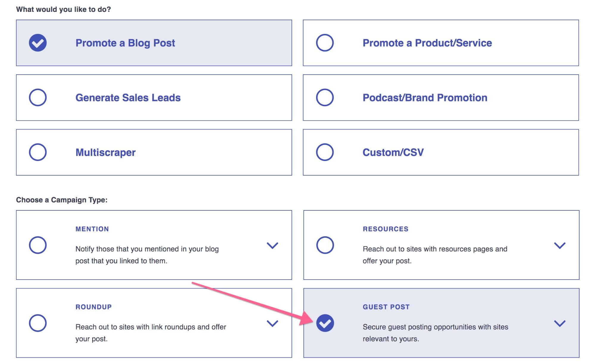Select the Generate Sales Leads radio circle

tap(38, 97)
